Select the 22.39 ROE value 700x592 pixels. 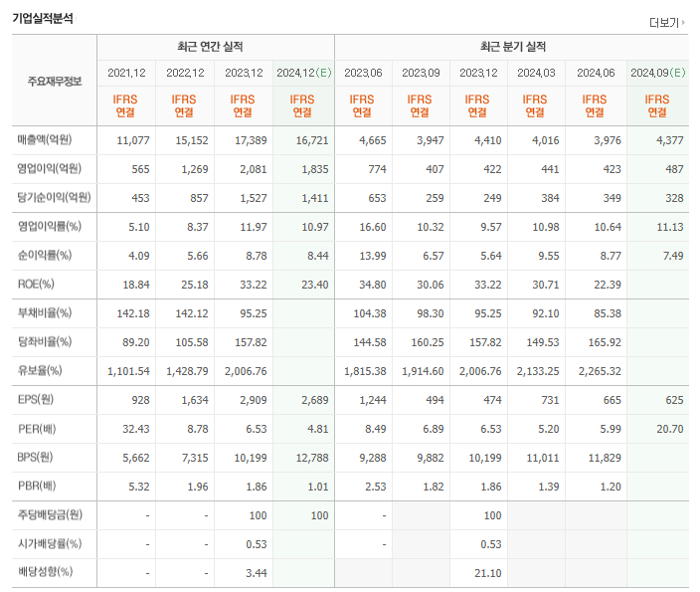[x=608, y=285]
